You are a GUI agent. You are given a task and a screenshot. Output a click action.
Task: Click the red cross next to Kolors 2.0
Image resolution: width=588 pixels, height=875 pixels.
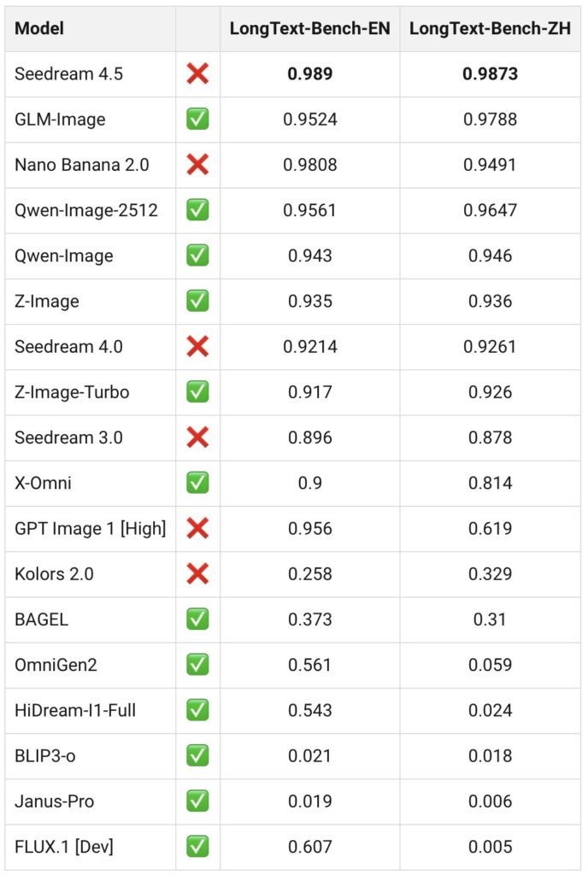197,573
